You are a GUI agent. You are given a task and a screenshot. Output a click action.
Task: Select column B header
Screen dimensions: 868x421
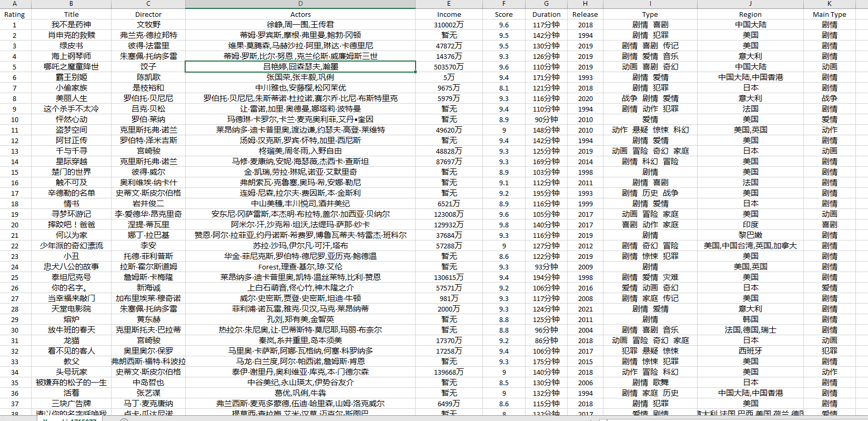pos(71,4)
